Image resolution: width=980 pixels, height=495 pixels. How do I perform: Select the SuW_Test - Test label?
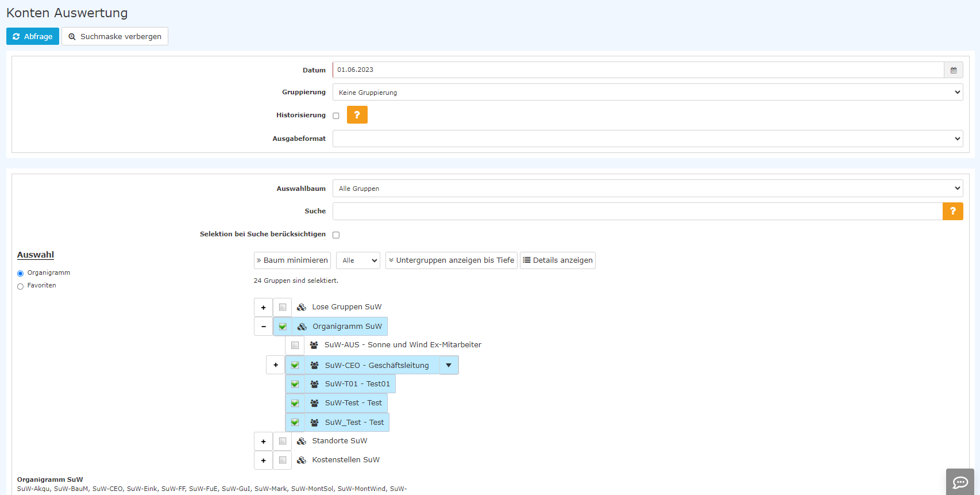click(x=354, y=423)
